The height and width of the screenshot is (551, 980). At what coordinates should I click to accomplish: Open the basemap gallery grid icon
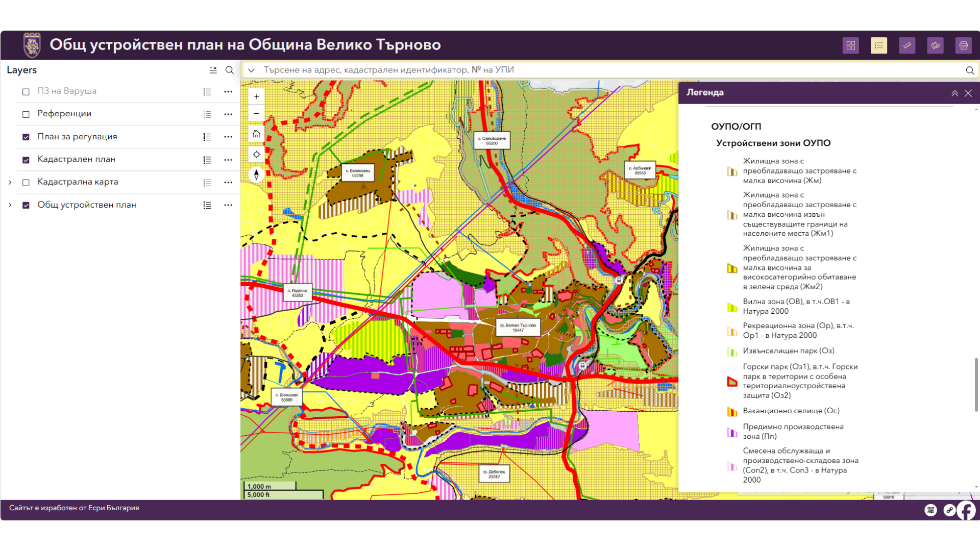(850, 45)
